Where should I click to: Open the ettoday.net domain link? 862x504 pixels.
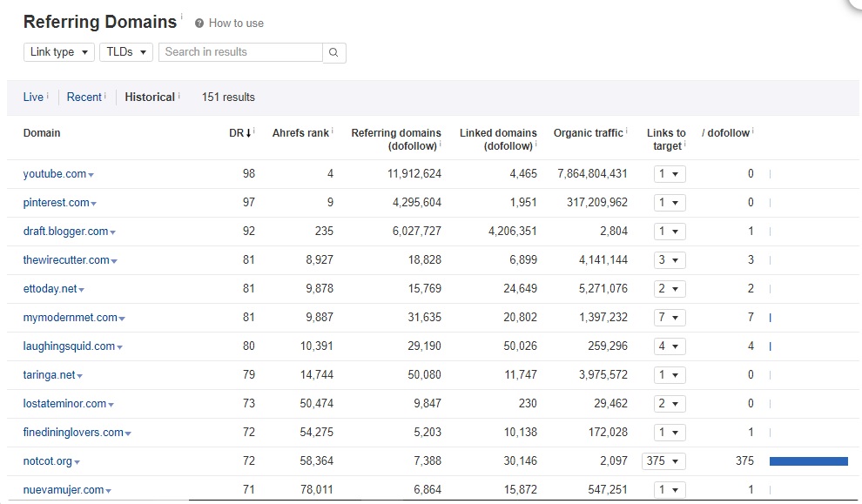[x=50, y=288]
